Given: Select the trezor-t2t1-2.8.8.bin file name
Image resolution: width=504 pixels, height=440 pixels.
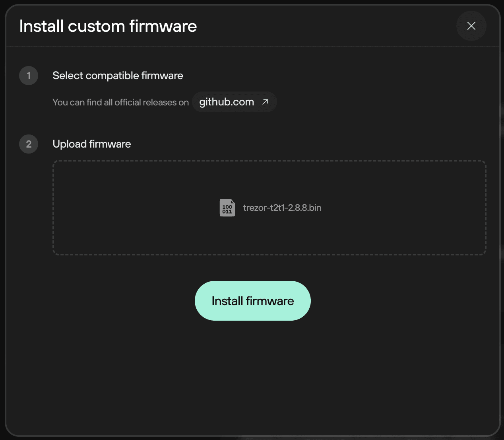Looking at the screenshot, I should tap(282, 208).
